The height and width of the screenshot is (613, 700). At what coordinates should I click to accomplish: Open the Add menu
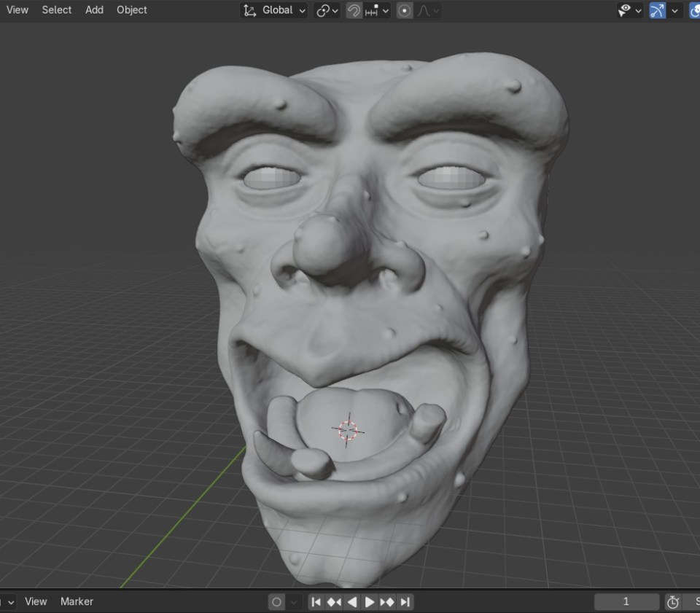pos(94,10)
